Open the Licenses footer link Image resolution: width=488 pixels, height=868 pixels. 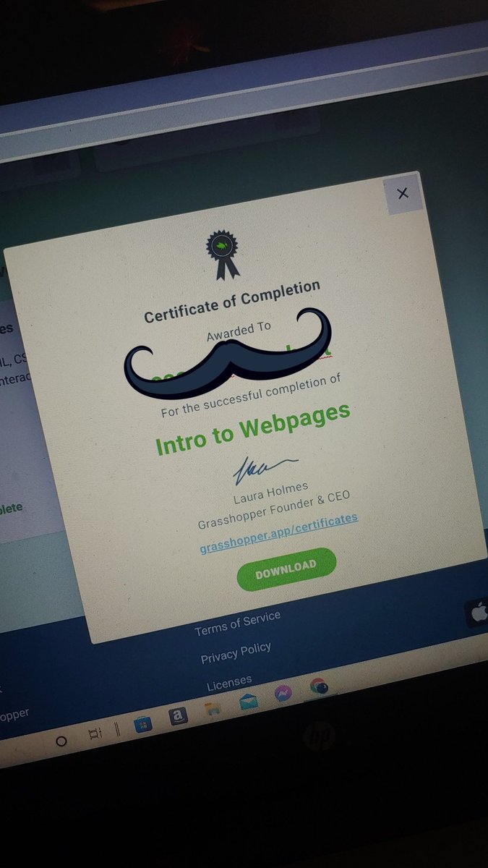pos(229,684)
